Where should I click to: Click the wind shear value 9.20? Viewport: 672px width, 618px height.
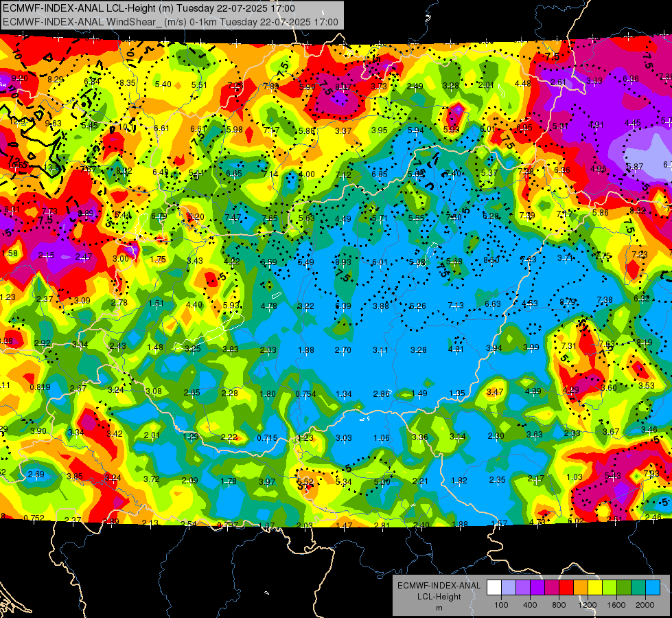20,78
